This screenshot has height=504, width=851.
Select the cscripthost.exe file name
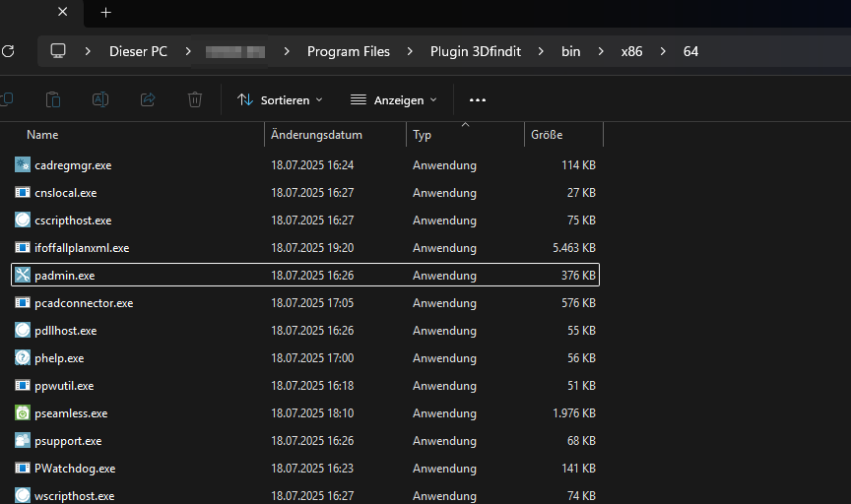73,220
